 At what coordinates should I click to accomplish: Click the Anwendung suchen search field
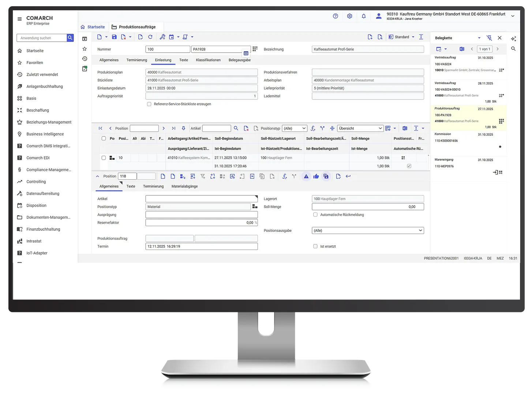coord(42,38)
